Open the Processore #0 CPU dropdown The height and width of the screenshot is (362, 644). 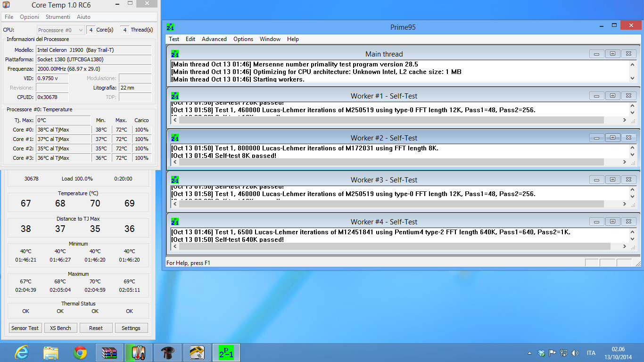point(60,29)
